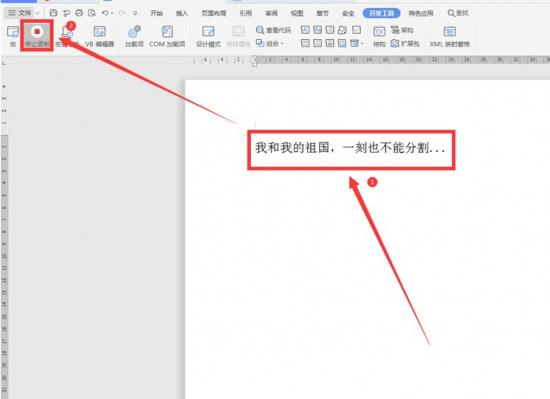
Task: Switch to the 开始 Home tab
Action: point(156,13)
